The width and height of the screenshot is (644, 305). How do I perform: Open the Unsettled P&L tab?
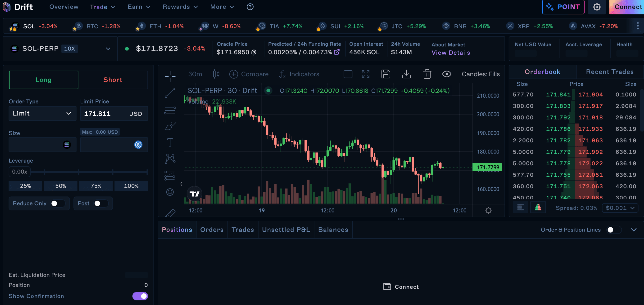[286, 230]
